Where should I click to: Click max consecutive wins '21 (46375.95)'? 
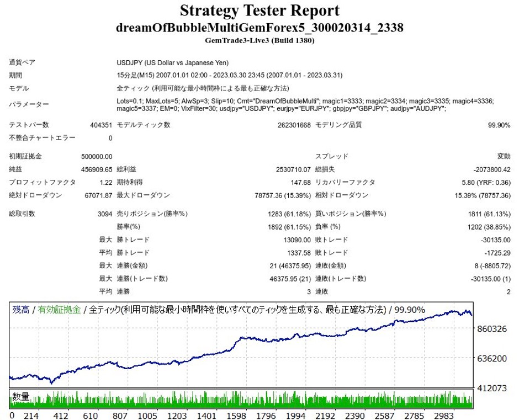coord(290,266)
